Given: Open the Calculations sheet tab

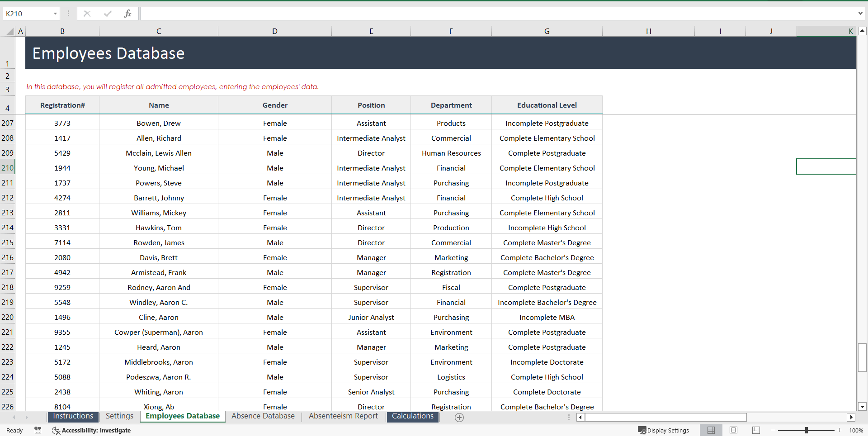Looking at the screenshot, I should pyautogui.click(x=412, y=416).
